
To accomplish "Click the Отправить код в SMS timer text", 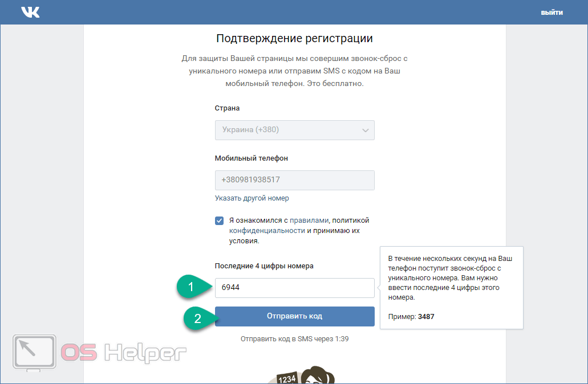I will (x=294, y=339).
